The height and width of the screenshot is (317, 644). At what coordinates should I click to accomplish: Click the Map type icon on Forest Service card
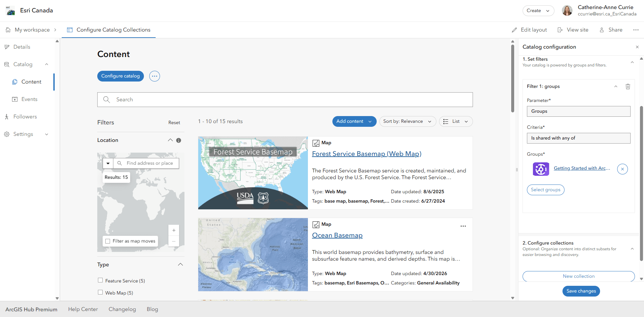click(x=316, y=143)
